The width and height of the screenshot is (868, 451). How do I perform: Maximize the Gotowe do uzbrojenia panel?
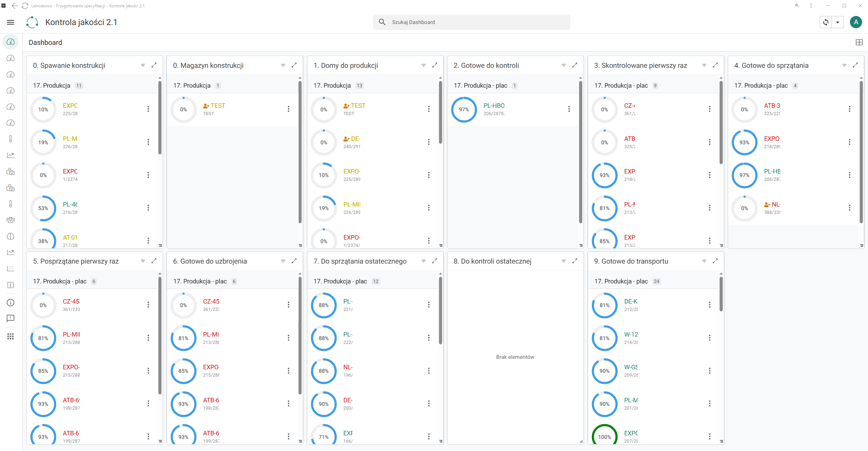[294, 261]
